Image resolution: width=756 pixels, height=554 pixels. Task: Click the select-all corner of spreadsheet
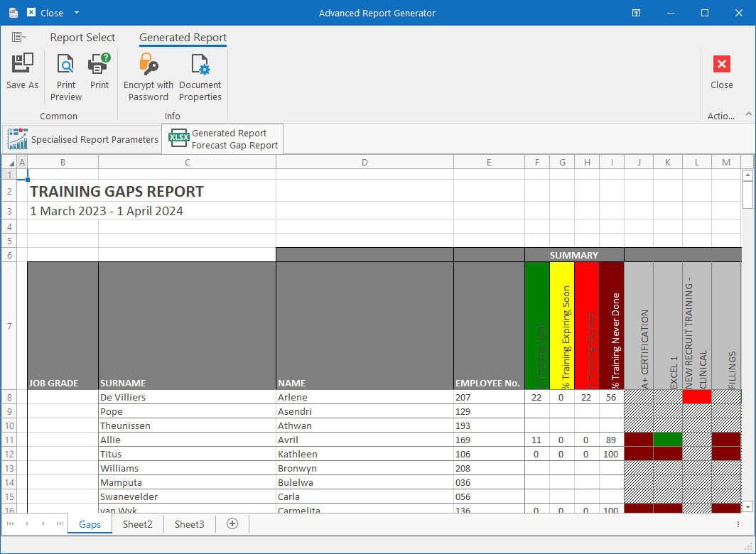point(10,163)
